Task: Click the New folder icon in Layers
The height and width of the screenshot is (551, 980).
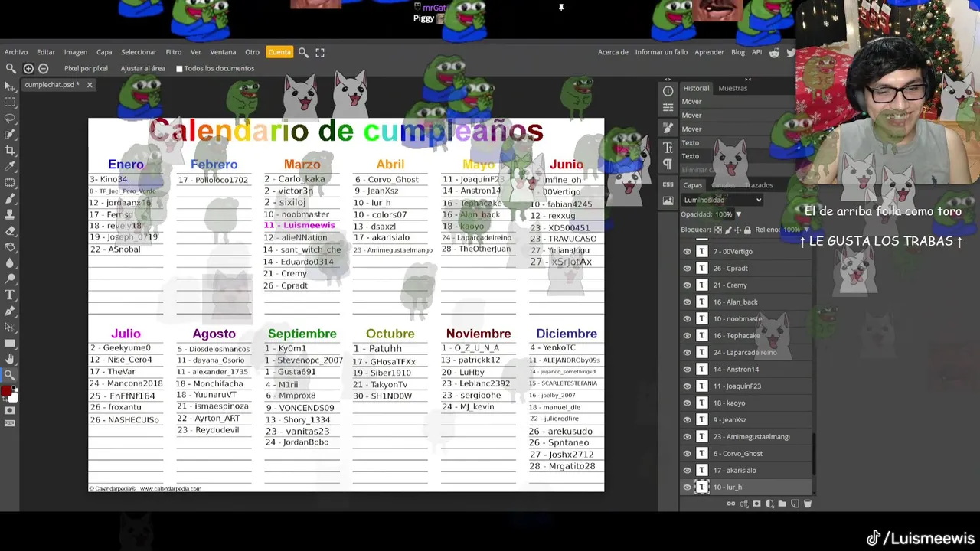Action: click(782, 504)
